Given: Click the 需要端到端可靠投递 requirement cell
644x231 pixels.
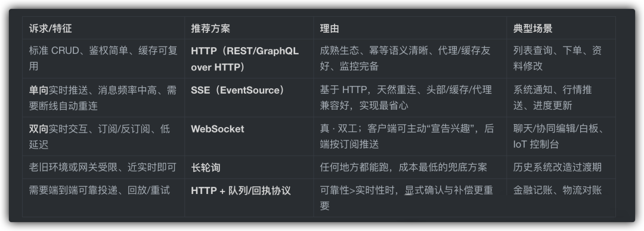Looking at the screenshot, I should [103, 198].
